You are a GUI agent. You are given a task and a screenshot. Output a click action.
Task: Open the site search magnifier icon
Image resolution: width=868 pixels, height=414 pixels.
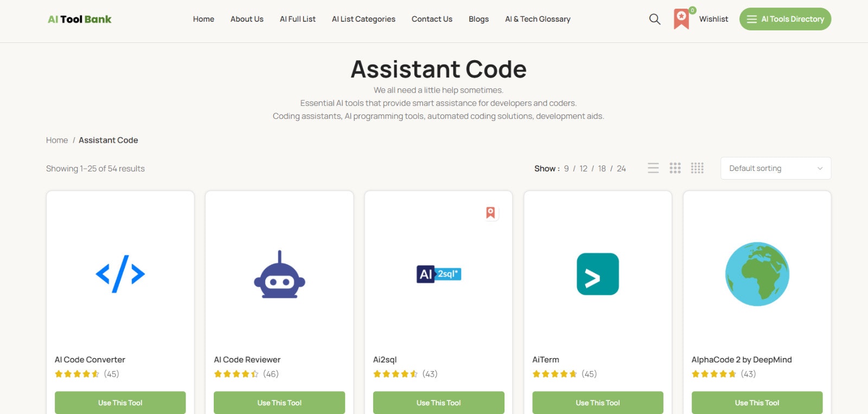pos(655,19)
